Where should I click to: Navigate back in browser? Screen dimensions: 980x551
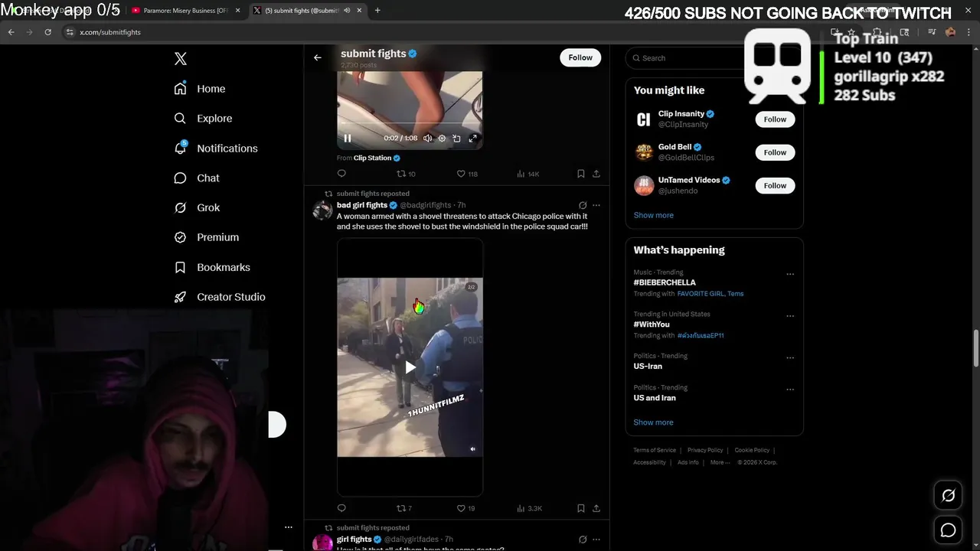11,32
